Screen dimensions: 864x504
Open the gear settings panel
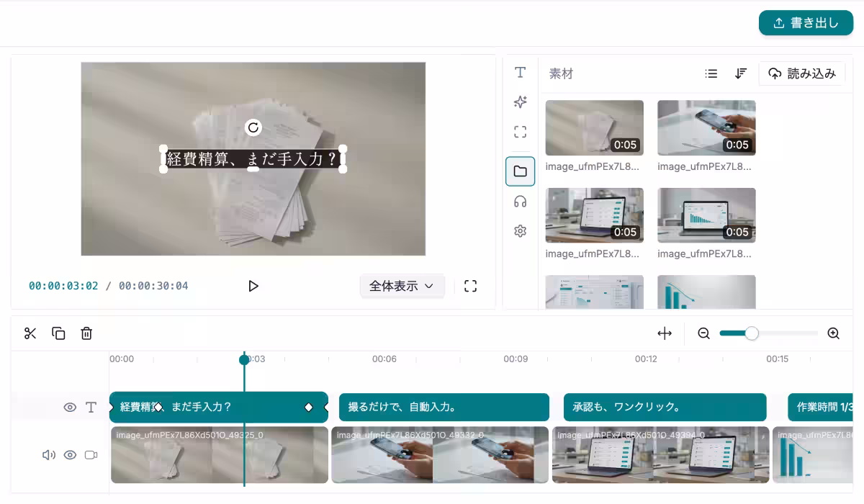[521, 231]
